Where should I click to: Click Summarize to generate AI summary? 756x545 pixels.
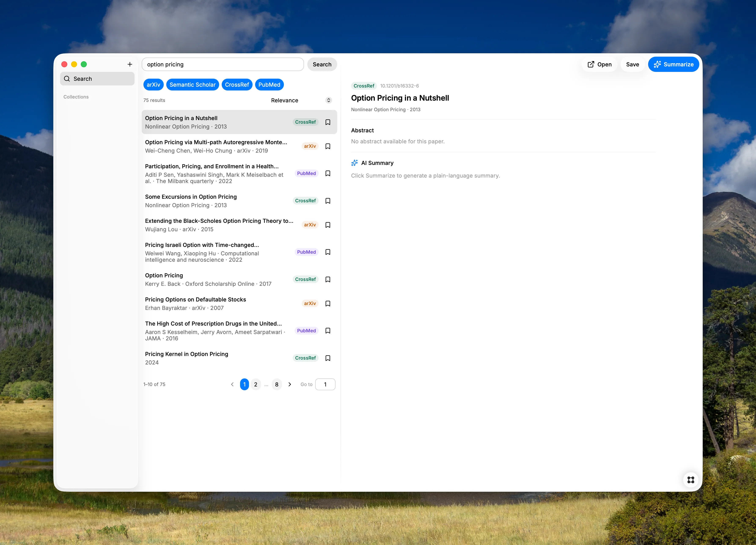[x=673, y=64]
